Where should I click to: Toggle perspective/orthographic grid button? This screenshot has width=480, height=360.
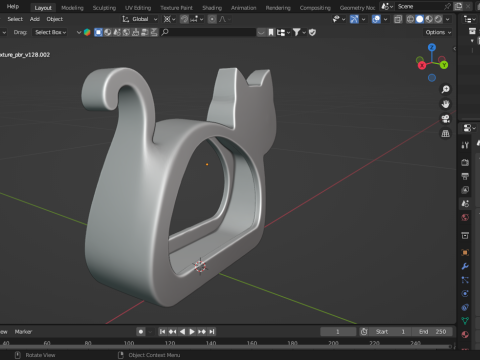(x=446, y=134)
